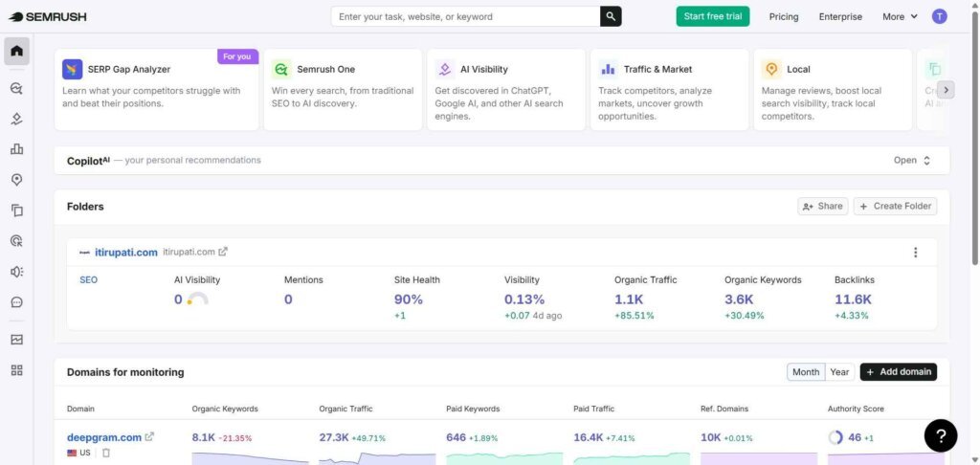Open the Advertising target cursor icon in sidebar
This screenshot has height=465, width=980.
17,240
